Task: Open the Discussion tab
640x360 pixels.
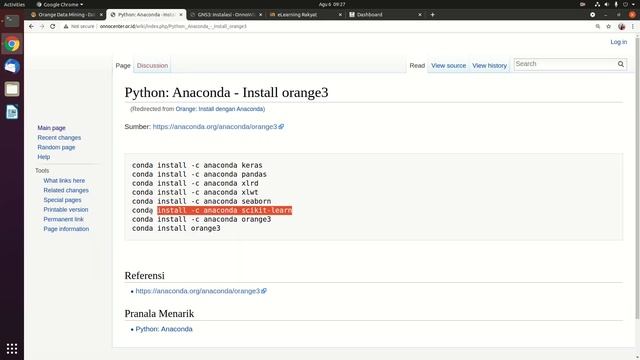Action: (152, 65)
